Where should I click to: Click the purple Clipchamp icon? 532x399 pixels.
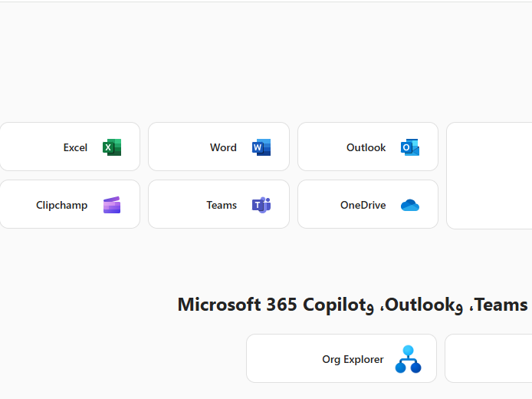[112, 205]
